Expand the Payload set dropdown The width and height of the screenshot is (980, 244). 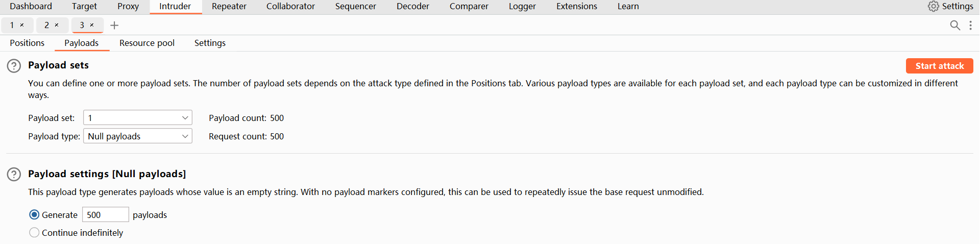tap(138, 118)
